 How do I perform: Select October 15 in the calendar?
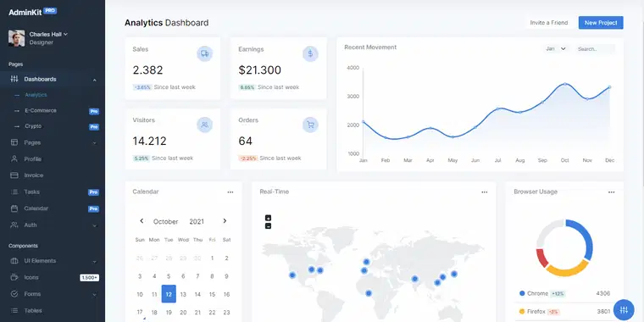212,294
